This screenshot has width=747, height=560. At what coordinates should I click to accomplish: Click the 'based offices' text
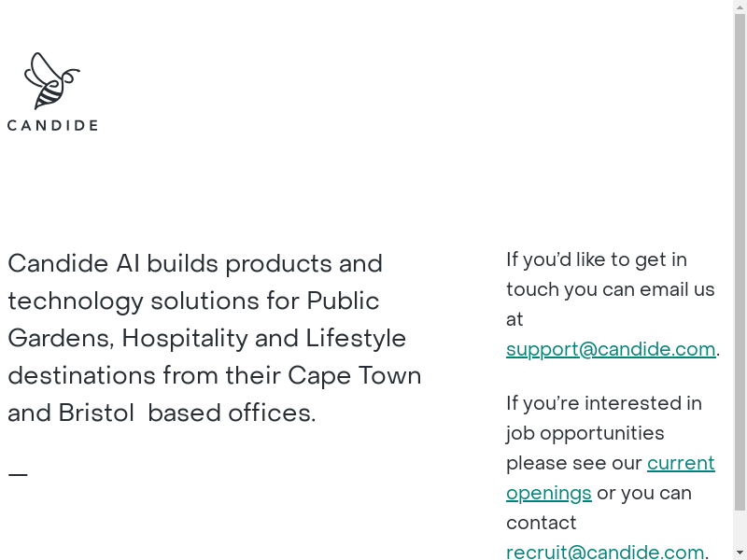pos(232,413)
